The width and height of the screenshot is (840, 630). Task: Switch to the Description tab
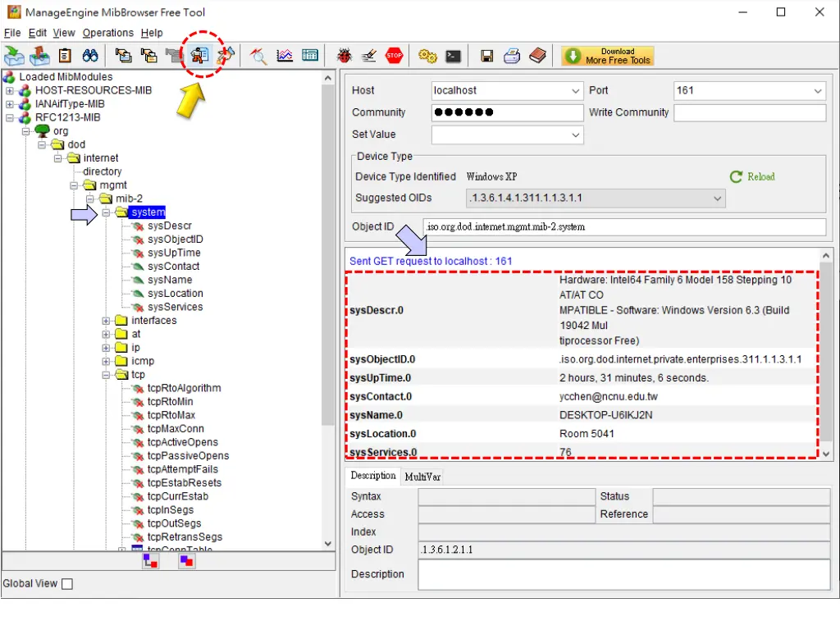373,476
